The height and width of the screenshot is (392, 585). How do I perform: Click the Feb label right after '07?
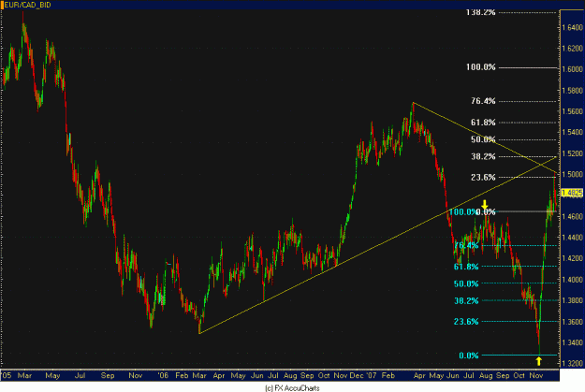click(388, 375)
